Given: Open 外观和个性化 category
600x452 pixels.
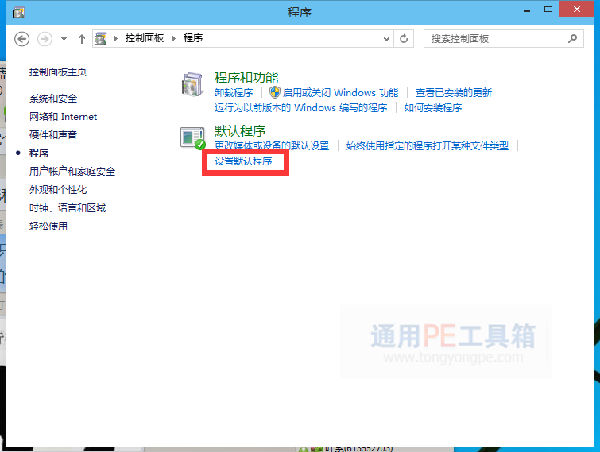Looking at the screenshot, I should [x=58, y=189].
